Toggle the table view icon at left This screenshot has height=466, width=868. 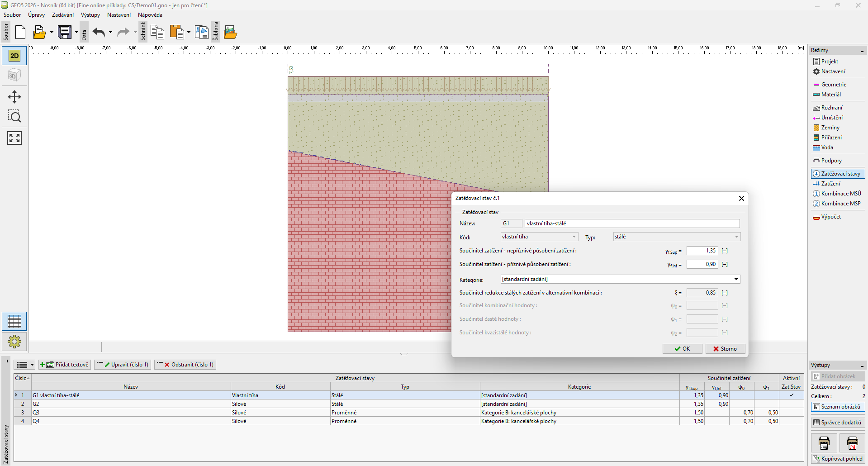pyautogui.click(x=14, y=322)
